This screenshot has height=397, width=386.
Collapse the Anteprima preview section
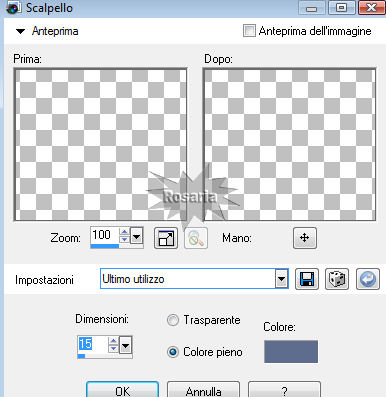click(x=20, y=31)
